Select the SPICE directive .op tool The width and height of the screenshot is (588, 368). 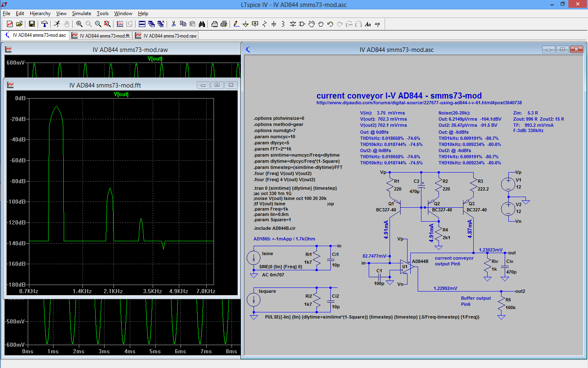point(377,24)
